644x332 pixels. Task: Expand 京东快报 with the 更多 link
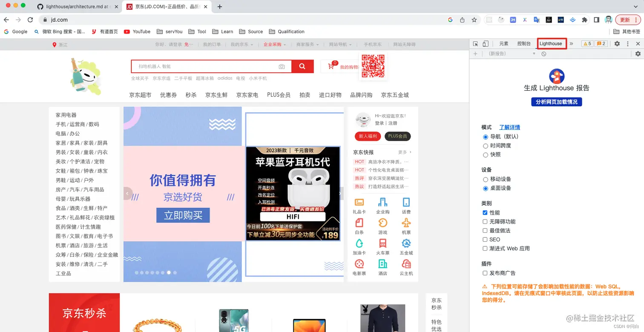click(403, 152)
